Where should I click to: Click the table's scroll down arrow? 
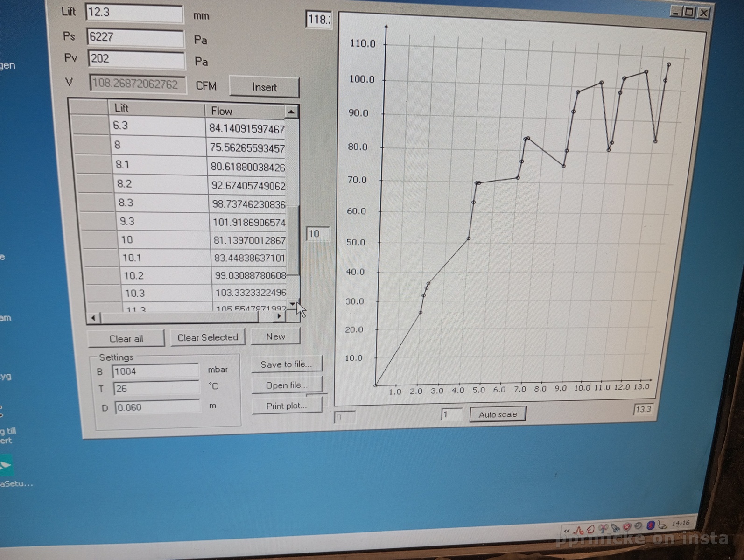[x=293, y=304]
